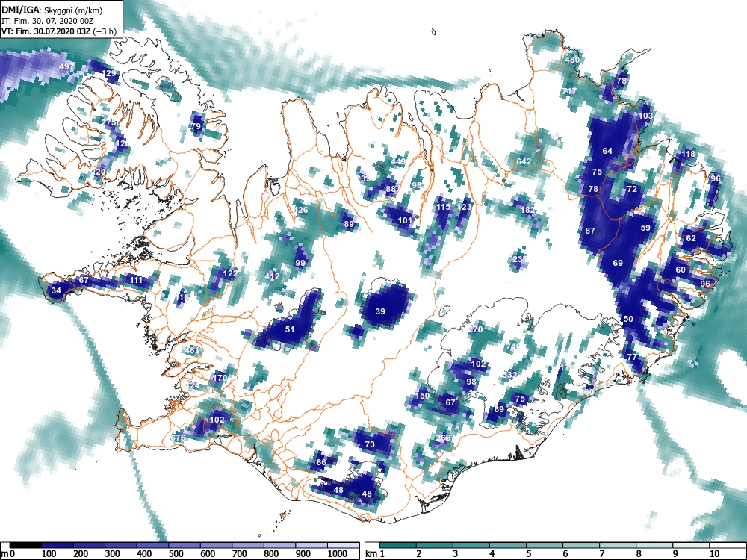This screenshot has height=560, width=747.
Task: Click the visibility value 449 on the map
Action: tap(398, 161)
